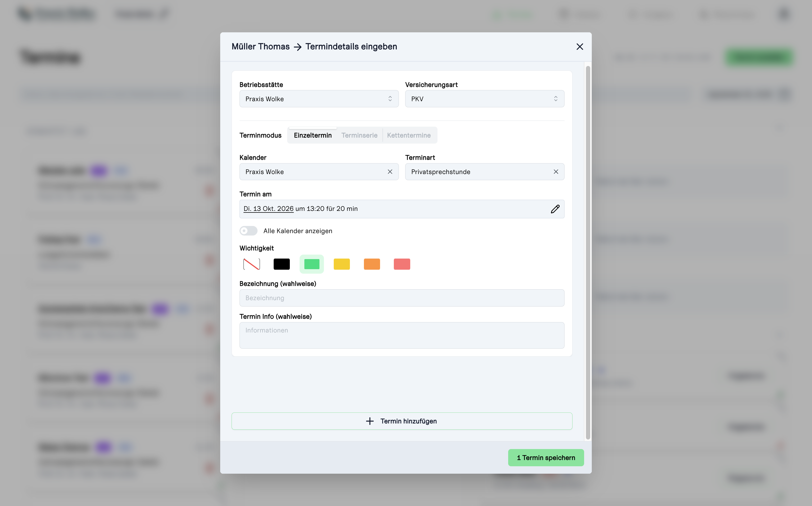The image size is (812, 506).
Task: Focus the Termin Info textarea
Action: click(402, 335)
